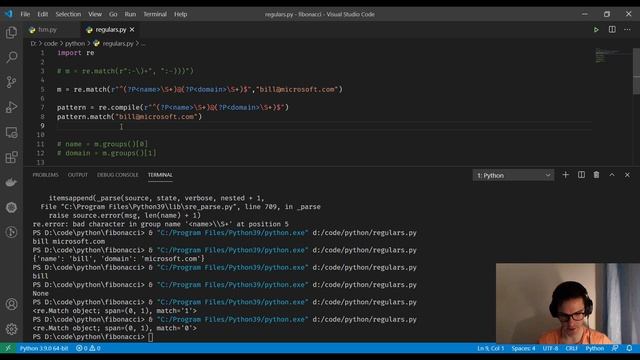Click 'regulars.py' in the breadcrumb
Screen dimensions: 640x360
pos(118,43)
